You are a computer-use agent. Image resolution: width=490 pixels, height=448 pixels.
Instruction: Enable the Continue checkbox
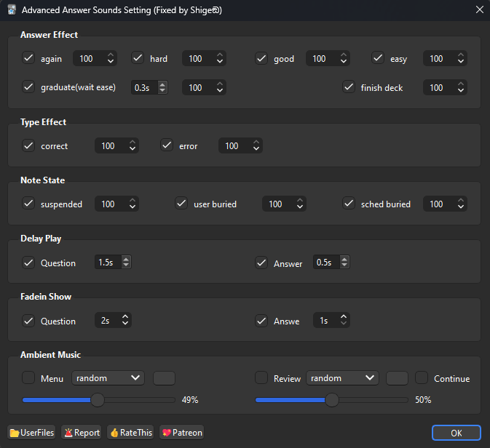(422, 378)
